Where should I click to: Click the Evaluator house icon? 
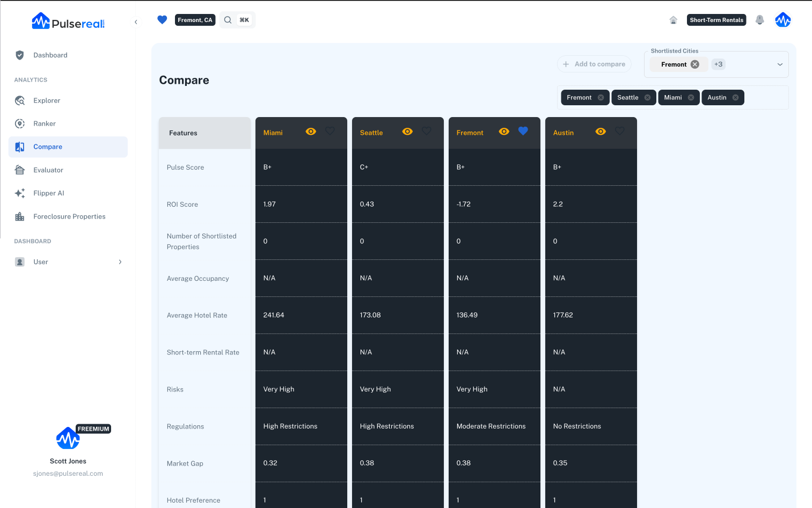[x=20, y=170]
